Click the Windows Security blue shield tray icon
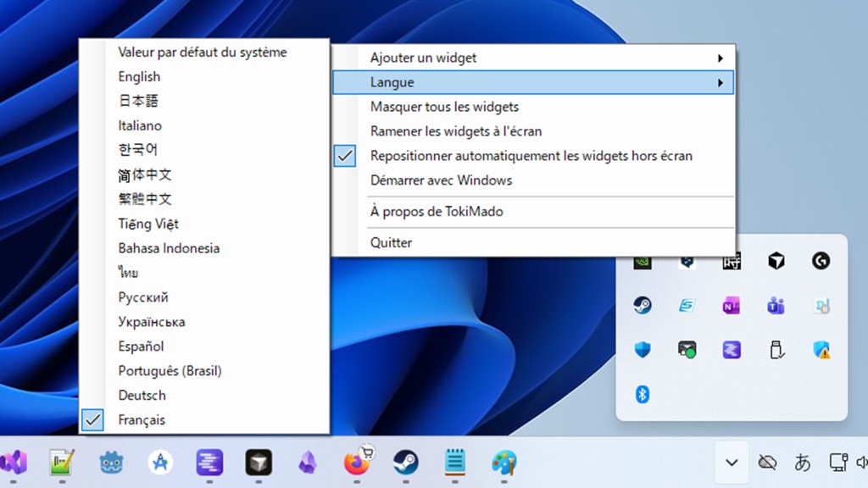The image size is (868, 488). click(643, 350)
